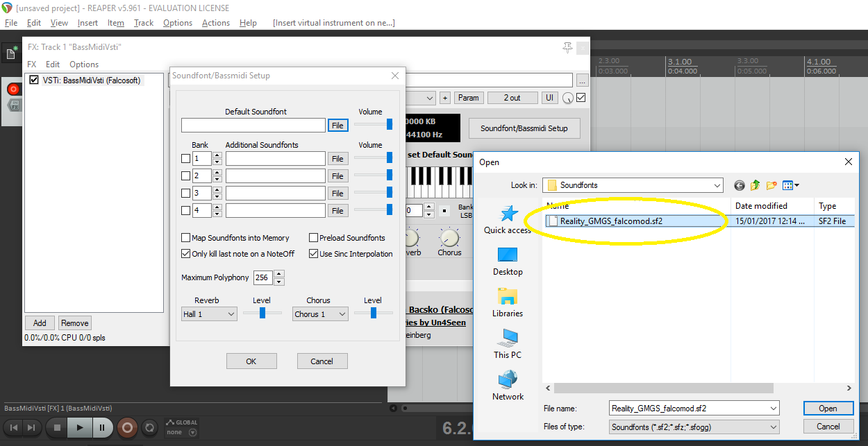Adjust the Reverb Level slider
868x446 pixels.
click(x=262, y=313)
